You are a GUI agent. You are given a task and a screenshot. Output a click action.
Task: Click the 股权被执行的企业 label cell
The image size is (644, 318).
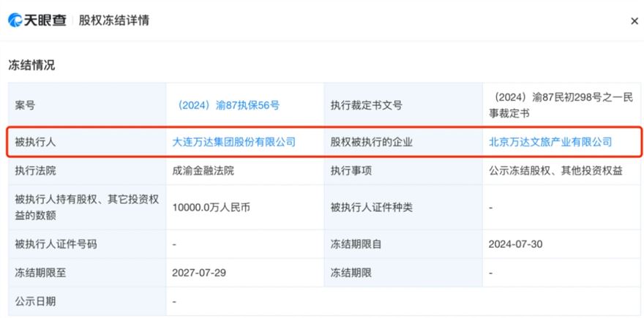pos(372,142)
